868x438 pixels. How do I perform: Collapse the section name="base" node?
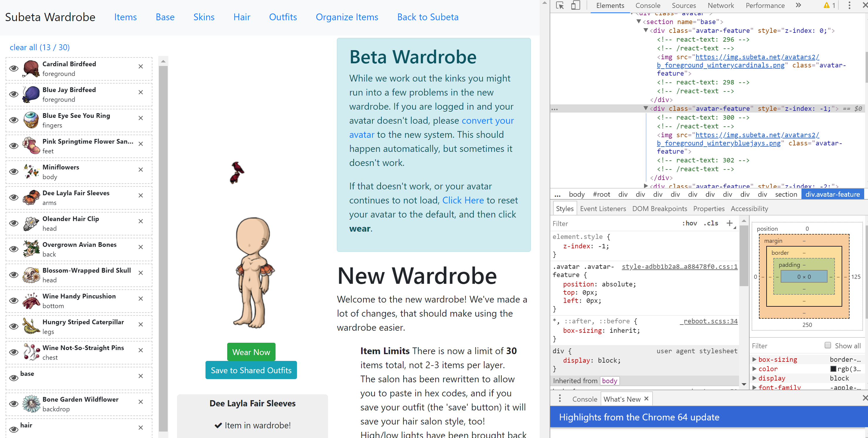click(x=638, y=22)
